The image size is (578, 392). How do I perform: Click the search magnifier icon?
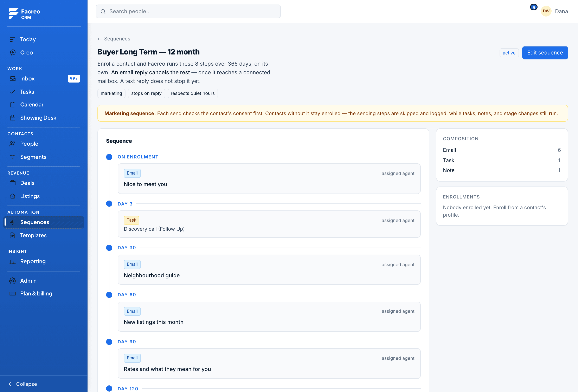(103, 11)
